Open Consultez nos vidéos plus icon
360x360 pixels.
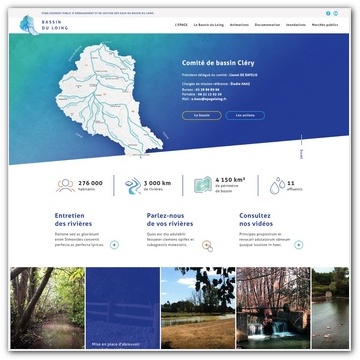pos(299,245)
